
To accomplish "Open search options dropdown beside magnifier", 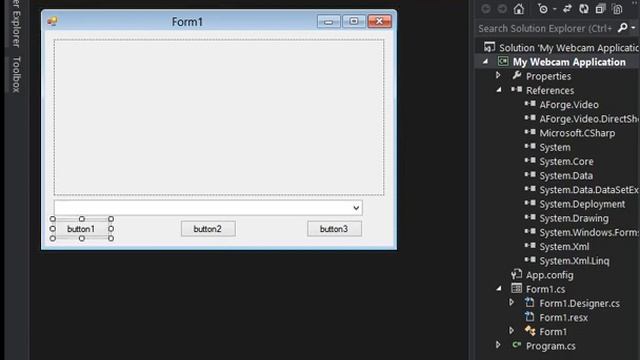I will (x=633, y=28).
